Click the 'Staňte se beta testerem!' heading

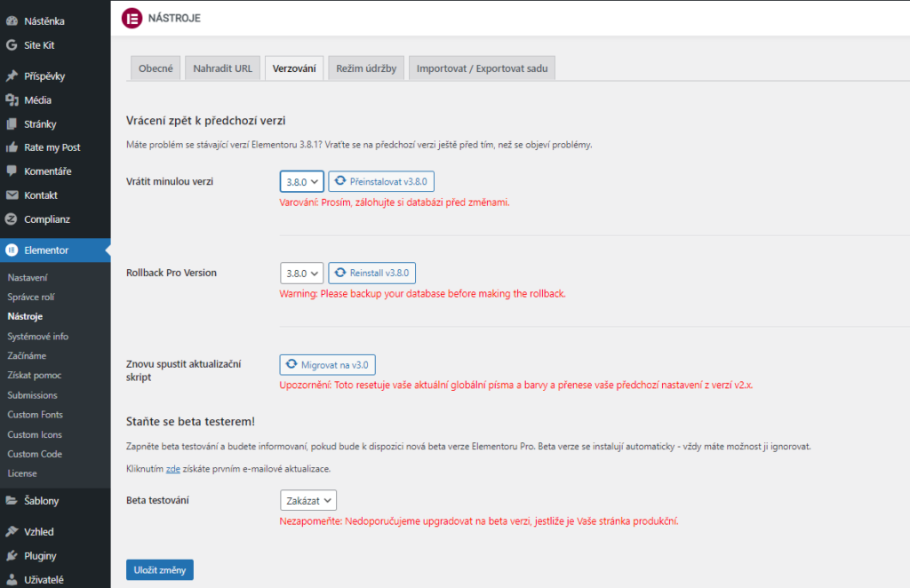190,422
